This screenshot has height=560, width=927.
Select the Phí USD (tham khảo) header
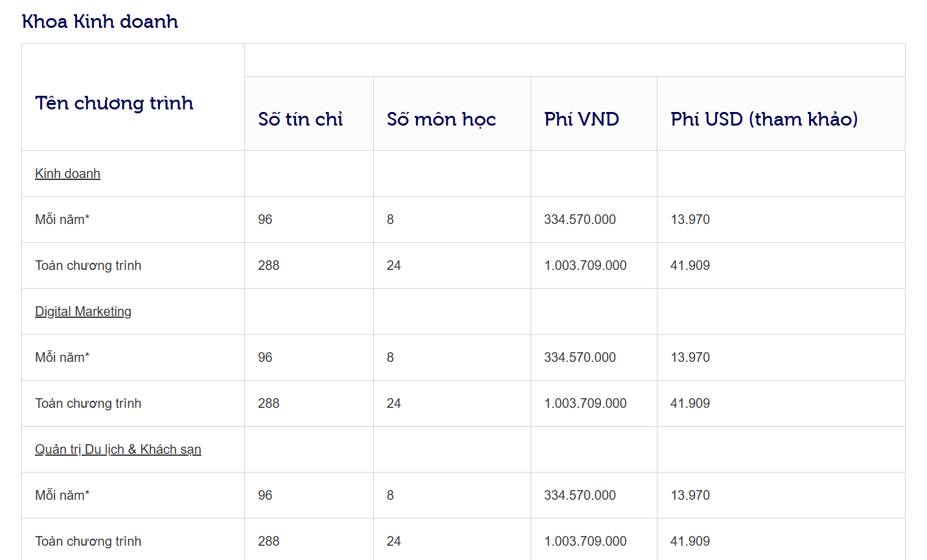point(764,119)
